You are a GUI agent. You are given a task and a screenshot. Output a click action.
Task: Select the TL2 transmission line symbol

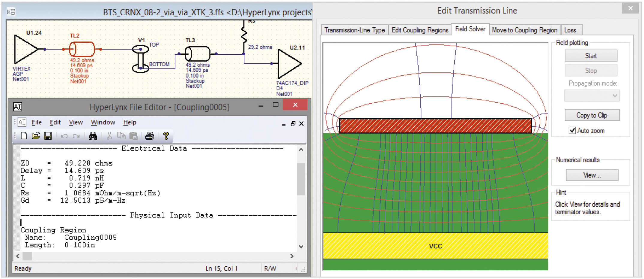coord(82,49)
